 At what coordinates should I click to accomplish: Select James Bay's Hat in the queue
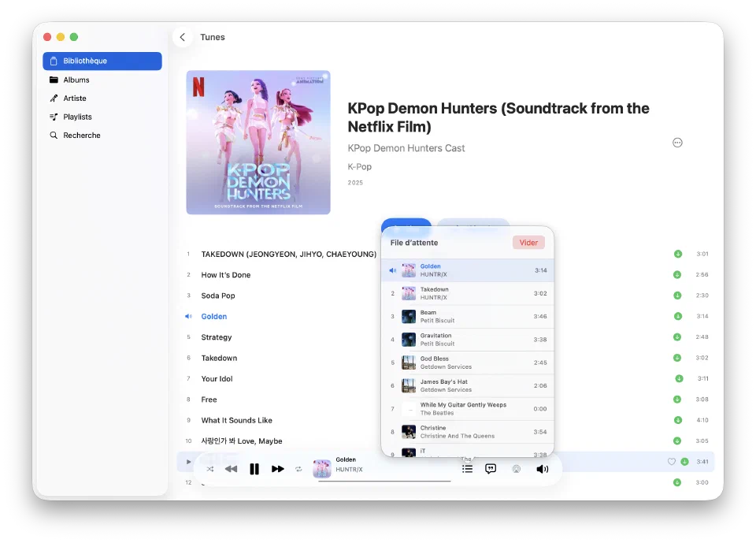[x=467, y=385]
